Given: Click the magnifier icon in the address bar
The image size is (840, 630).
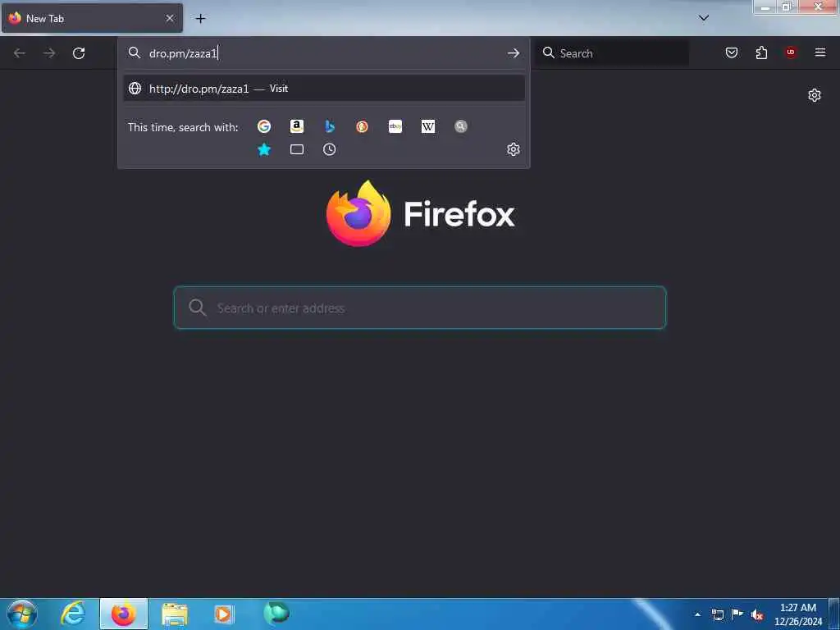Looking at the screenshot, I should 134,52.
